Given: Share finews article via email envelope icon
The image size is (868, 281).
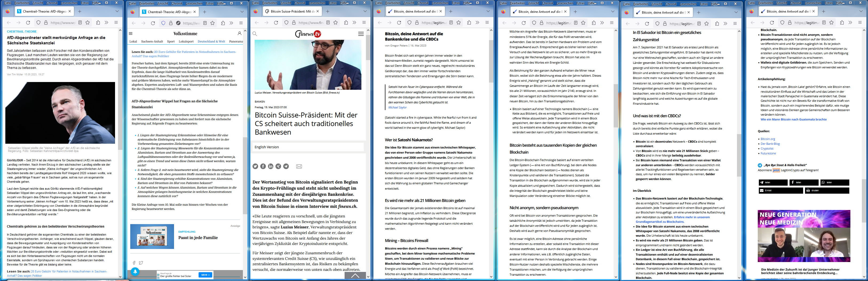Looking at the screenshot, I should click(x=299, y=166).
